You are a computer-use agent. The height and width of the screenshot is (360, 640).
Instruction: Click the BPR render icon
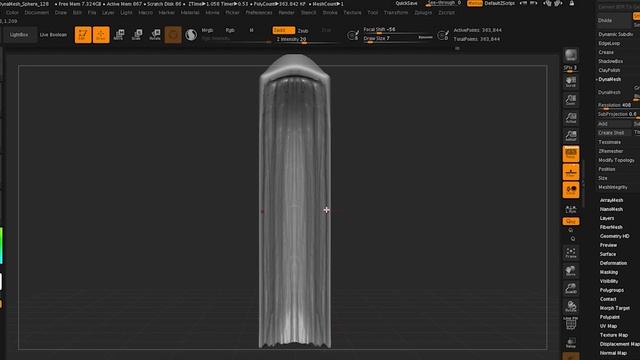(x=571, y=55)
